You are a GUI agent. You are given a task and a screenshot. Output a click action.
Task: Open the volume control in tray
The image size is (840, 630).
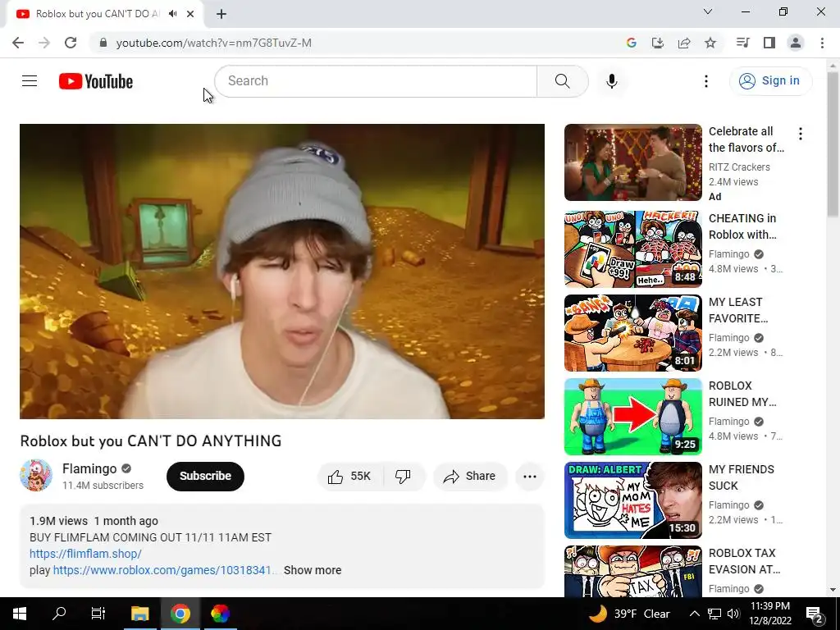click(x=733, y=614)
